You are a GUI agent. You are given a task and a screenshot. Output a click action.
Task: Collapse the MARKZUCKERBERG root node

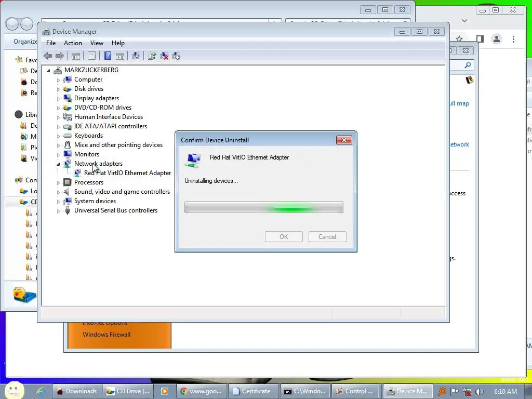pos(48,71)
